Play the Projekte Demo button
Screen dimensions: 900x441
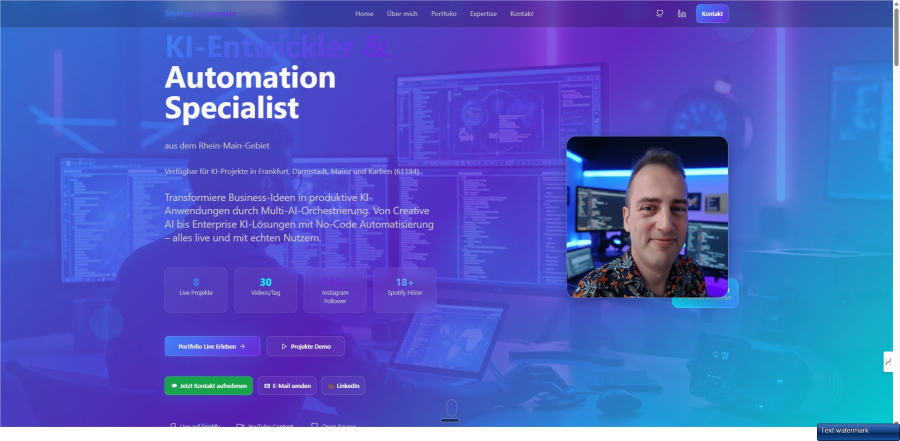tap(305, 346)
